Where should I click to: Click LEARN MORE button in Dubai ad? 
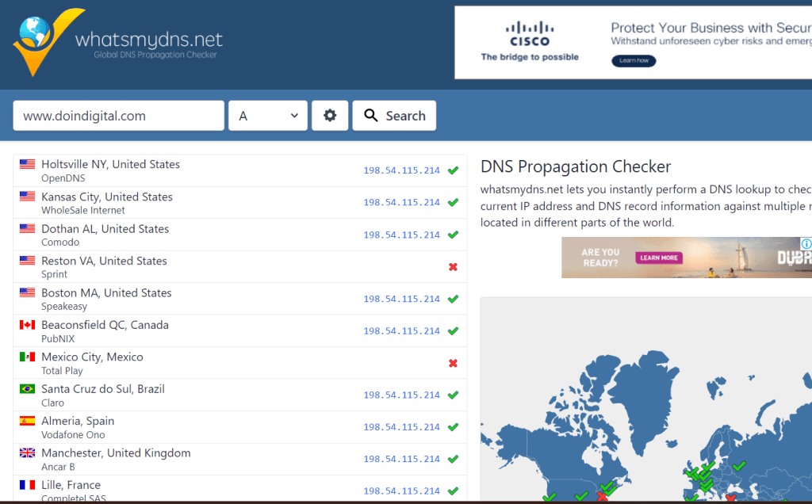pyautogui.click(x=659, y=258)
